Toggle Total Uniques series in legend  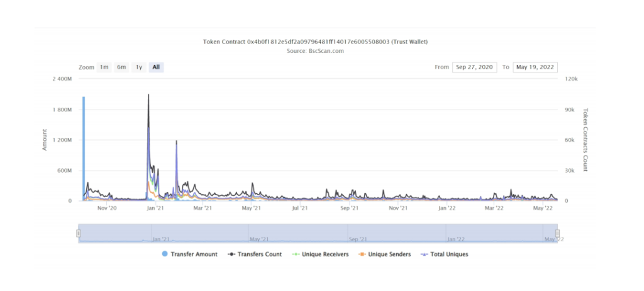pos(445,254)
